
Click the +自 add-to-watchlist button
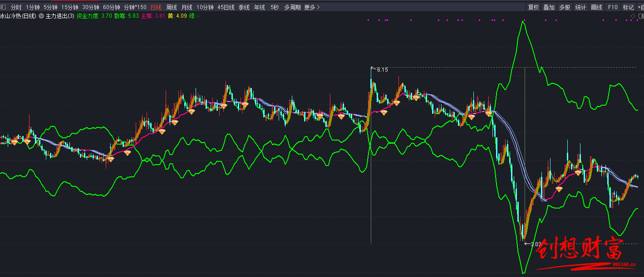(x=640, y=7)
